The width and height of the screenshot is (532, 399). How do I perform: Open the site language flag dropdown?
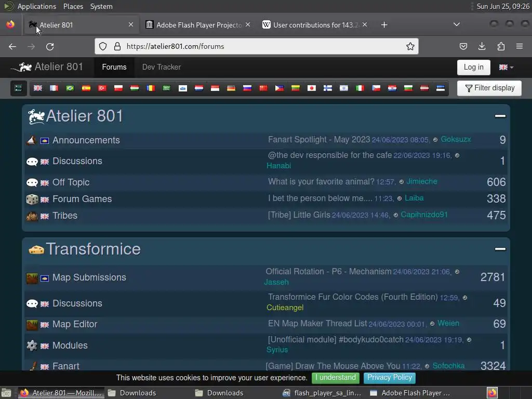(506, 67)
